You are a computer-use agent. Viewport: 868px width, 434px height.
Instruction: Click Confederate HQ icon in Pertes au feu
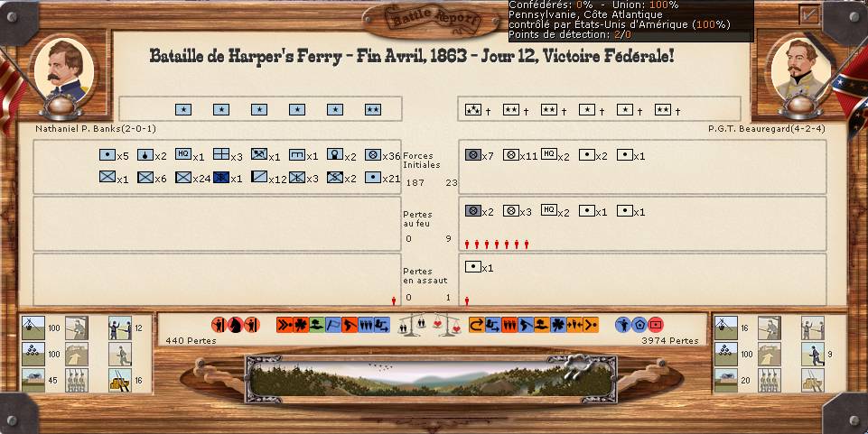(548, 210)
